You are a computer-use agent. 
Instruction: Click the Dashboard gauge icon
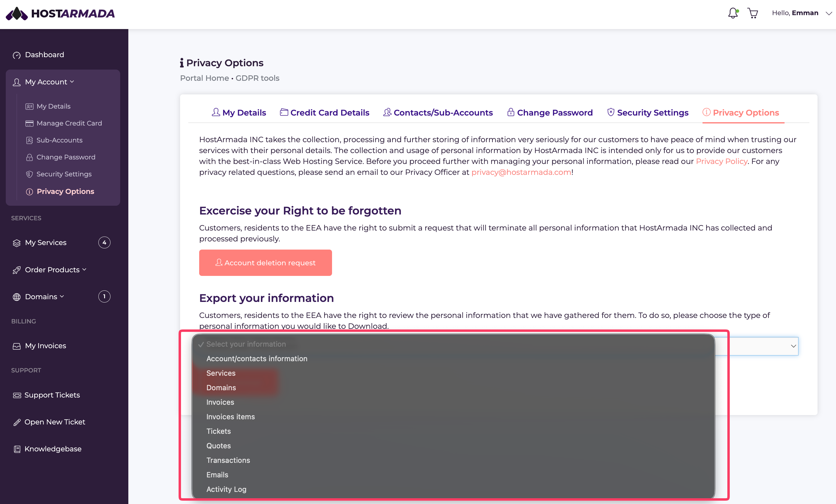17,55
